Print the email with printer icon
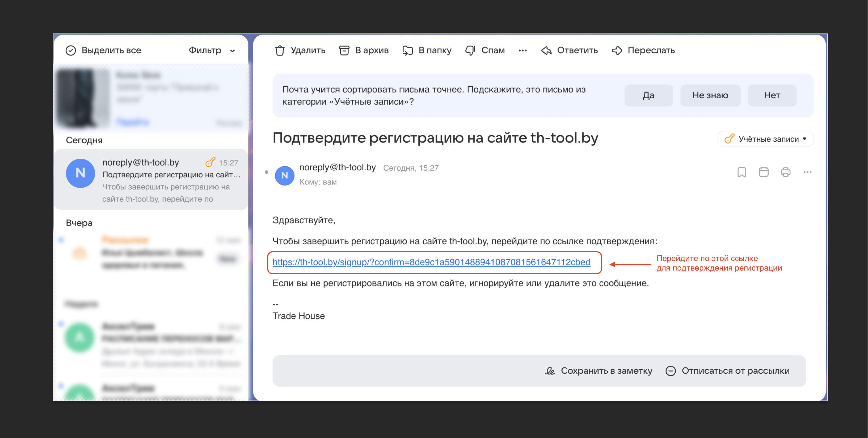Viewport: 868px width, 438px height. 785,172
